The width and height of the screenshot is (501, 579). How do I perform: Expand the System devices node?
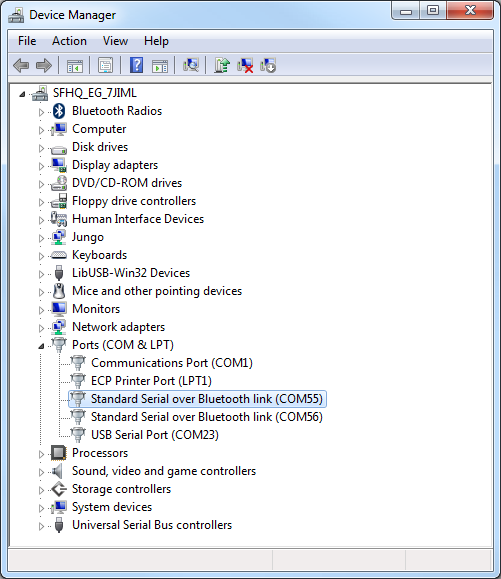point(41,508)
